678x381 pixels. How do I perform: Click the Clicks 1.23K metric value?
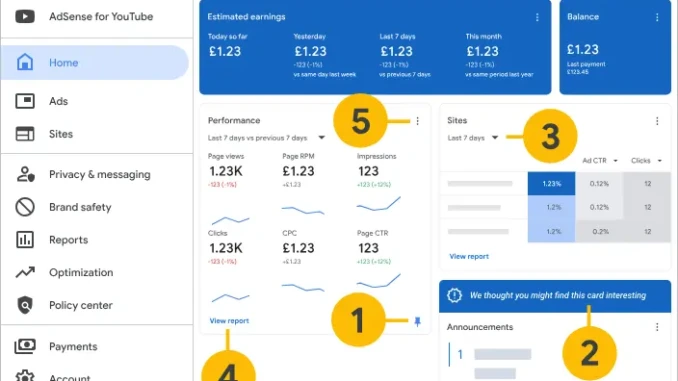tap(226, 249)
